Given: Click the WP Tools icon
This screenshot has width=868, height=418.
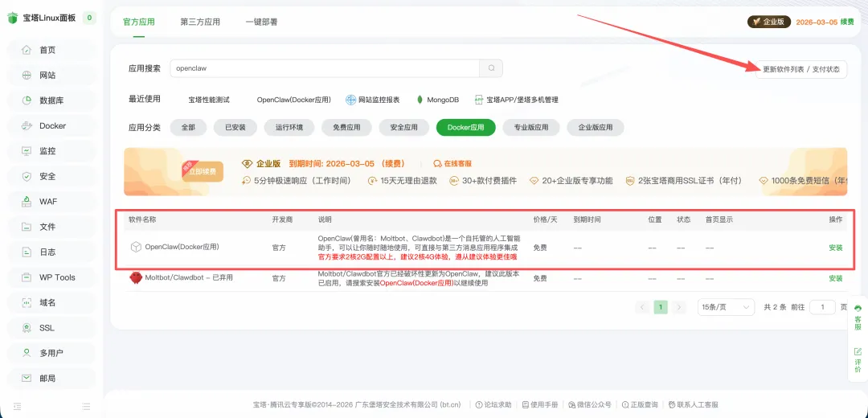Looking at the screenshot, I should 26,277.
